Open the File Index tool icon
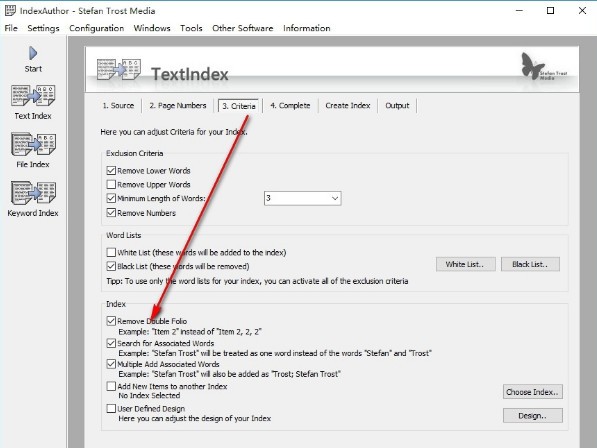Image resolution: width=597 pixels, height=448 pixels. (33, 144)
